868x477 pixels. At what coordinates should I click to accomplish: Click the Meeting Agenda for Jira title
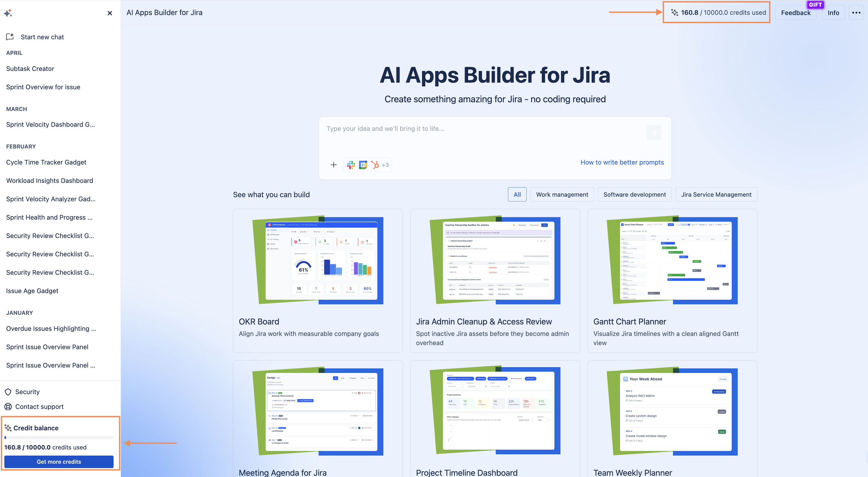pos(283,472)
